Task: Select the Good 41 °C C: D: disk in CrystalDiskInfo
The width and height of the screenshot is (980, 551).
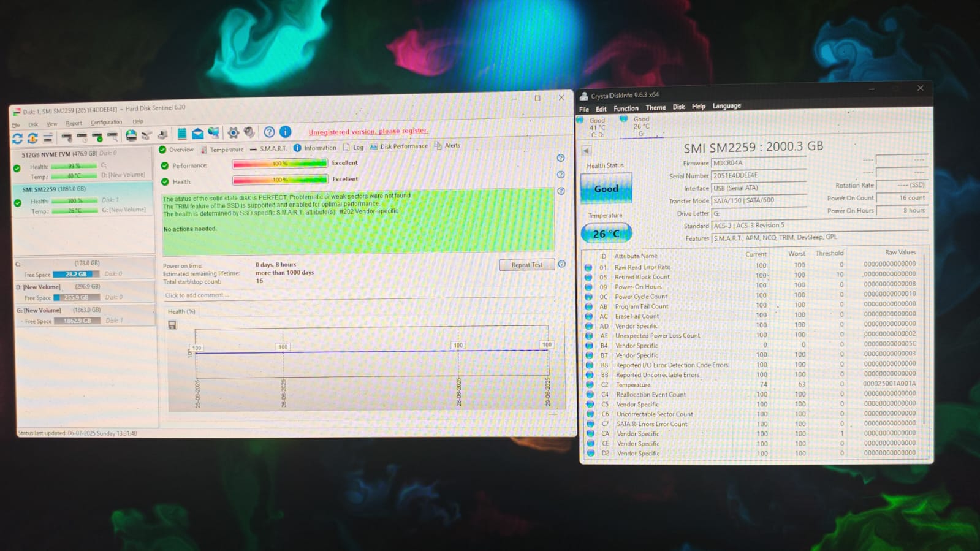Action: pyautogui.click(x=596, y=127)
